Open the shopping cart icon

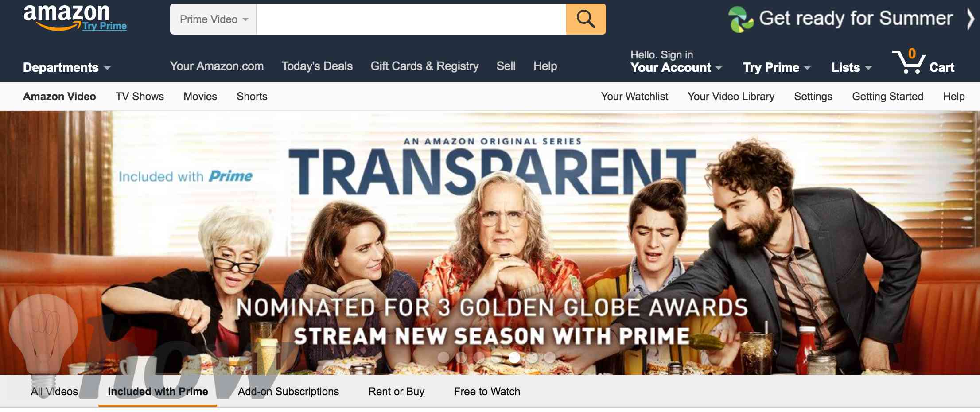coord(924,62)
